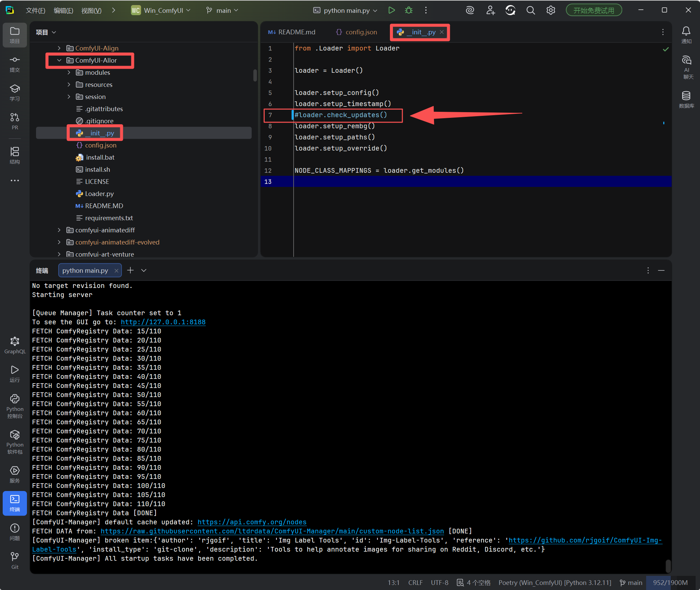Switch to the config.json tab

click(x=357, y=32)
